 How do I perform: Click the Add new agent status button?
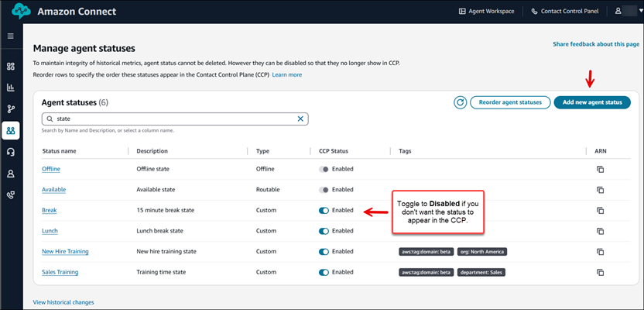coord(592,102)
